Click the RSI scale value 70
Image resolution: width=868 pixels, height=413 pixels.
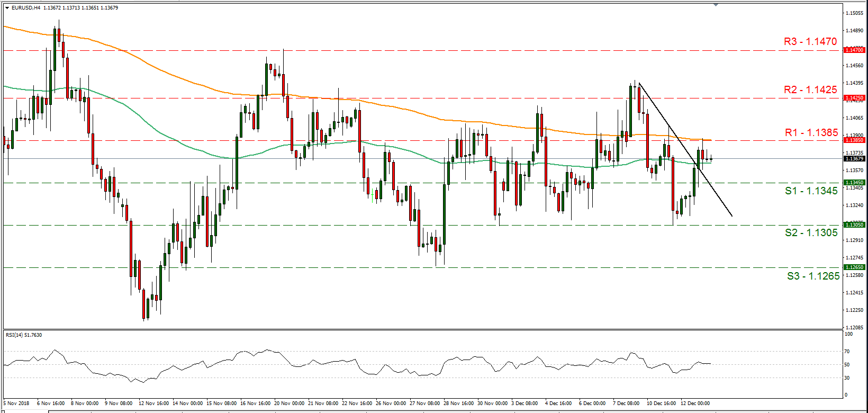847,352
